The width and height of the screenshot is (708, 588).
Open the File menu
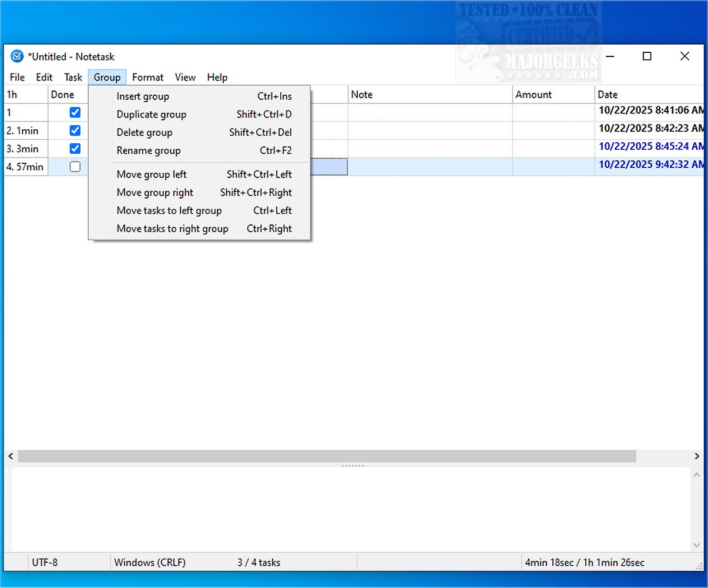click(x=17, y=77)
